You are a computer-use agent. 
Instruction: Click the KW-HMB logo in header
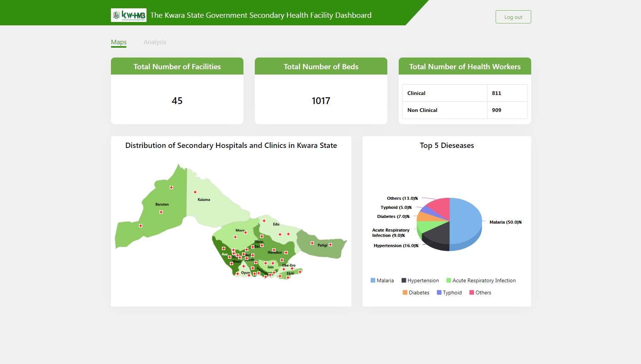pyautogui.click(x=129, y=15)
